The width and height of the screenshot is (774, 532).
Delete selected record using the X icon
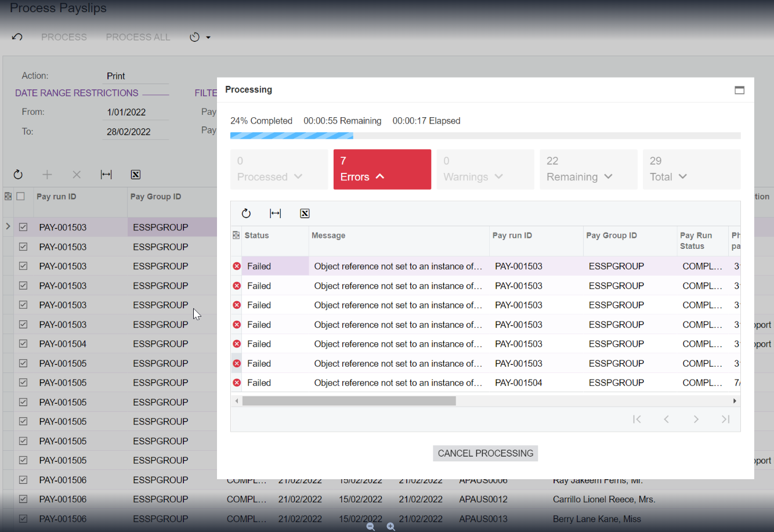[77, 174]
